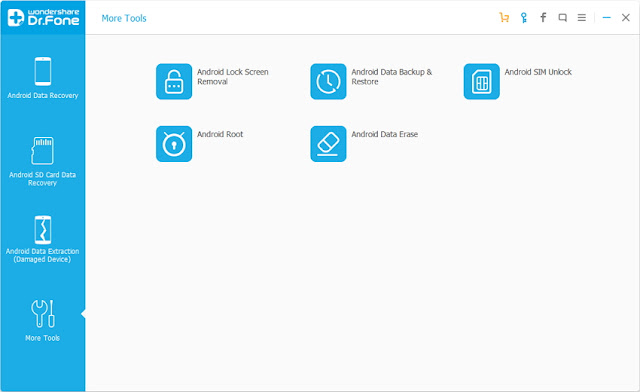
Task: Launch the Android Root icon
Action: (174, 144)
